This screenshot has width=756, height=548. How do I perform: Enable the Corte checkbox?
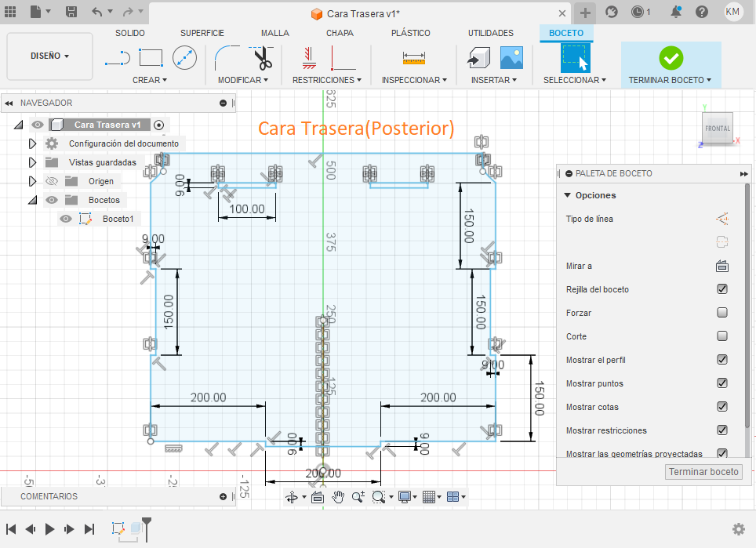[721, 336]
